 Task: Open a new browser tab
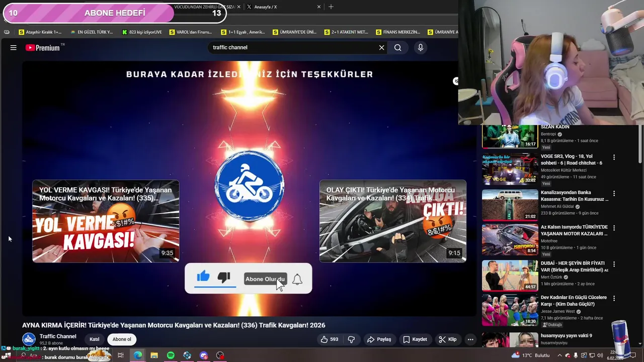click(x=331, y=7)
